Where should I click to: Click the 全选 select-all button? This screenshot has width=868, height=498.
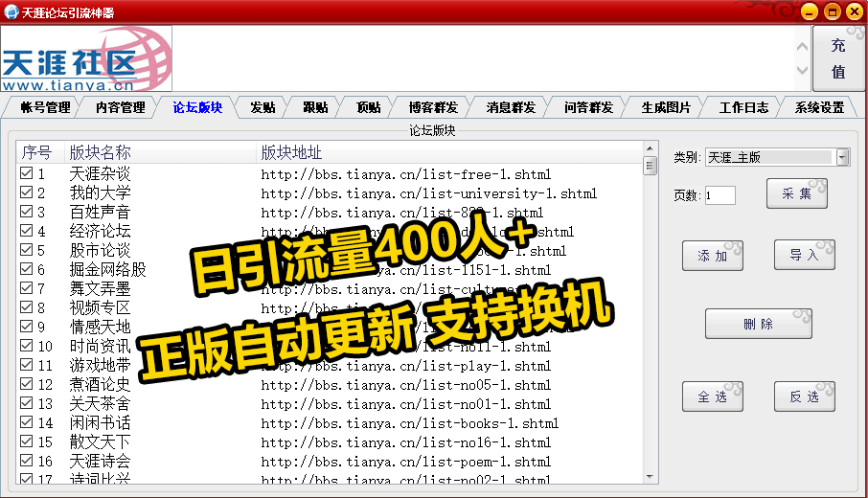point(713,396)
